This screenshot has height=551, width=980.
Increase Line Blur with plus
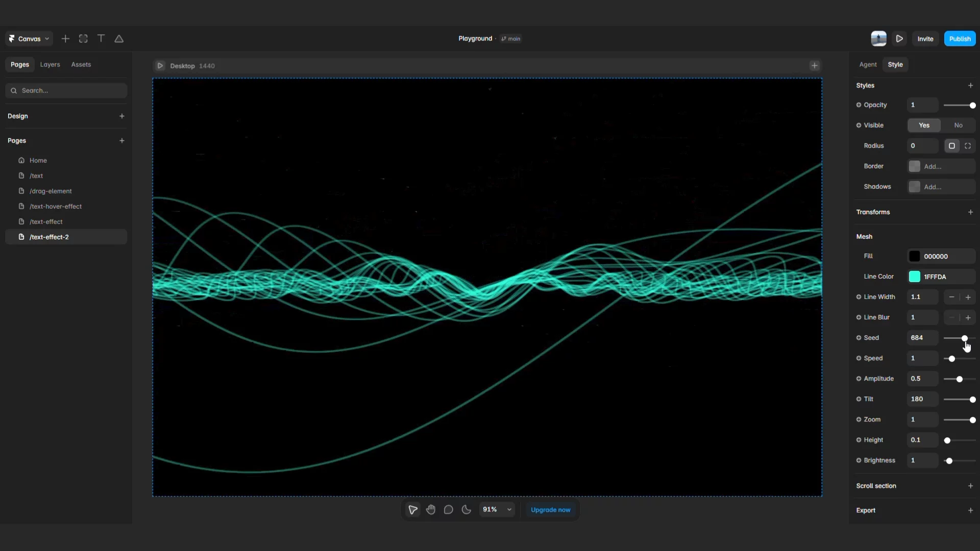point(968,318)
